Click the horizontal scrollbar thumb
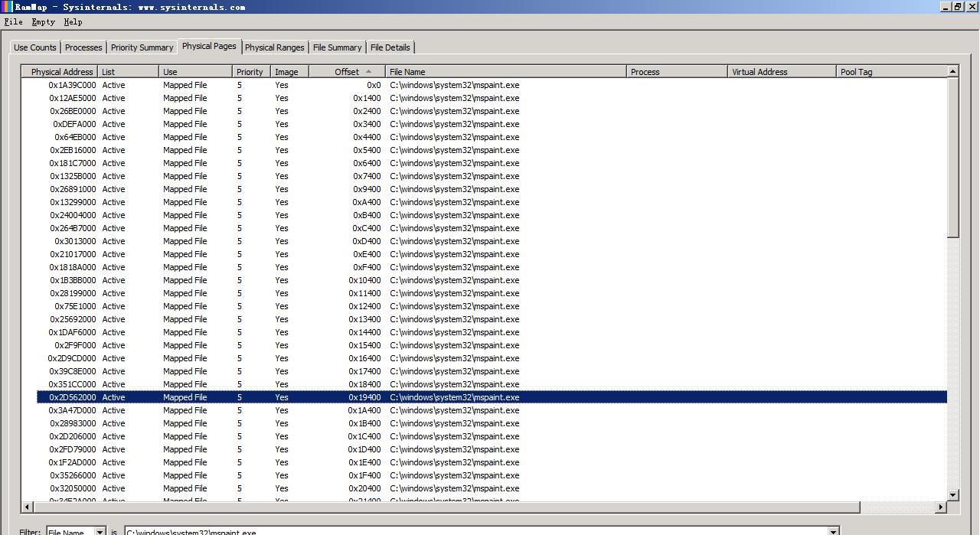This screenshot has width=980, height=535. coord(446,507)
